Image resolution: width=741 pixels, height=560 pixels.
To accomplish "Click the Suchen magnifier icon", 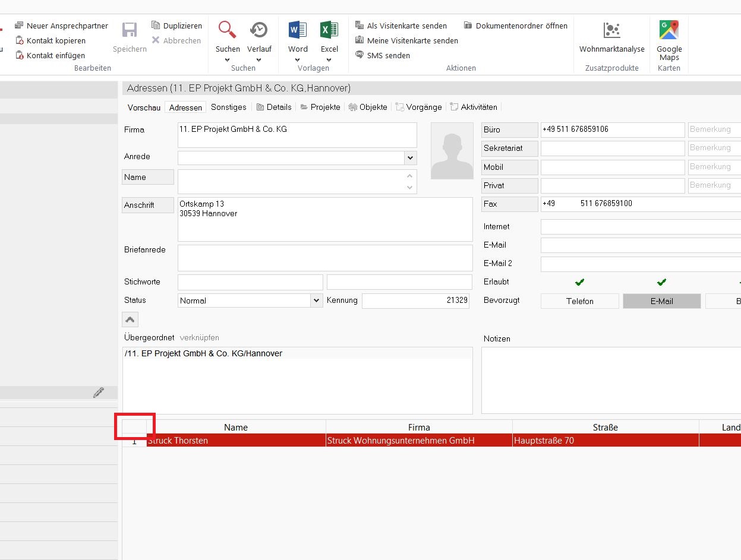I will pos(228,30).
